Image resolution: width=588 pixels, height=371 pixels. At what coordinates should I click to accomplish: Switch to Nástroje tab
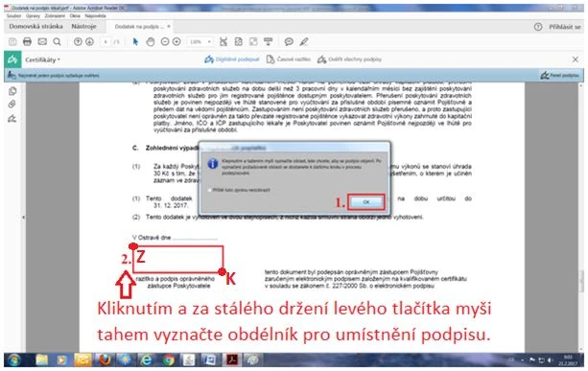pyautogui.click(x=84, y=27)
